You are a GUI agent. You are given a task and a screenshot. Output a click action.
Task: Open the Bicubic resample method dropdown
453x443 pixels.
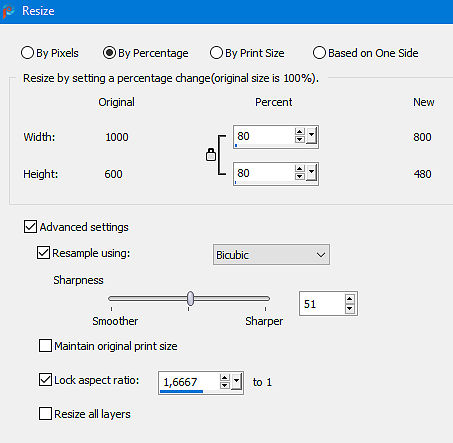[271, 255]
